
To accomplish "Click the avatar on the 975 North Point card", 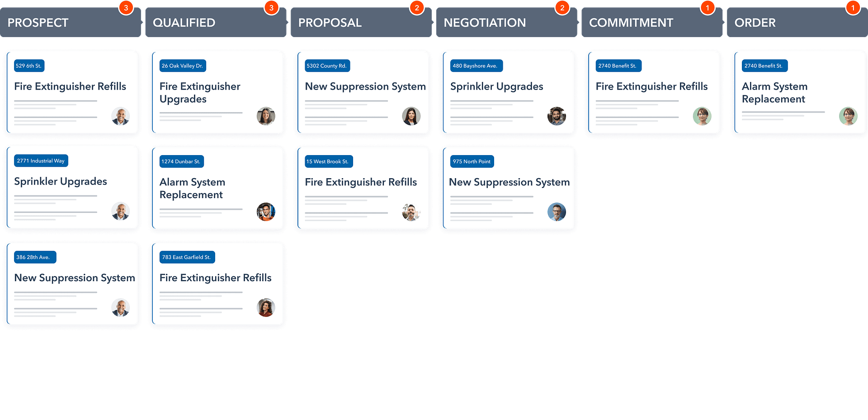I will [x=557, y=212].
